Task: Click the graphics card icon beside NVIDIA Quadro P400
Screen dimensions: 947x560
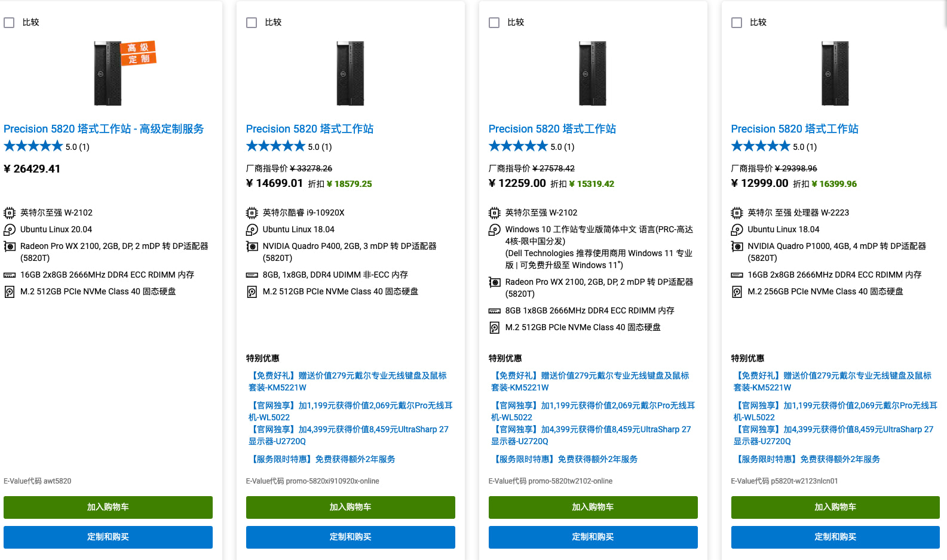Action: tap(252, 247)
